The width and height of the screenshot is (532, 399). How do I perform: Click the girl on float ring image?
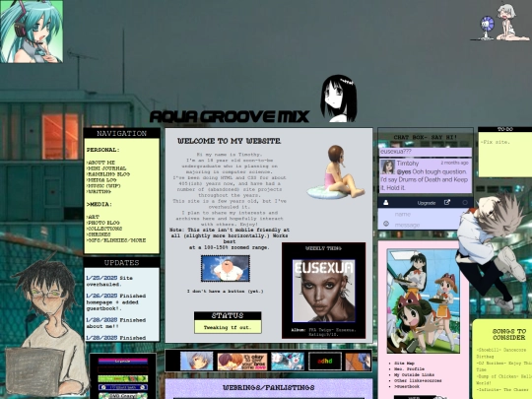[x=336, y=172]
